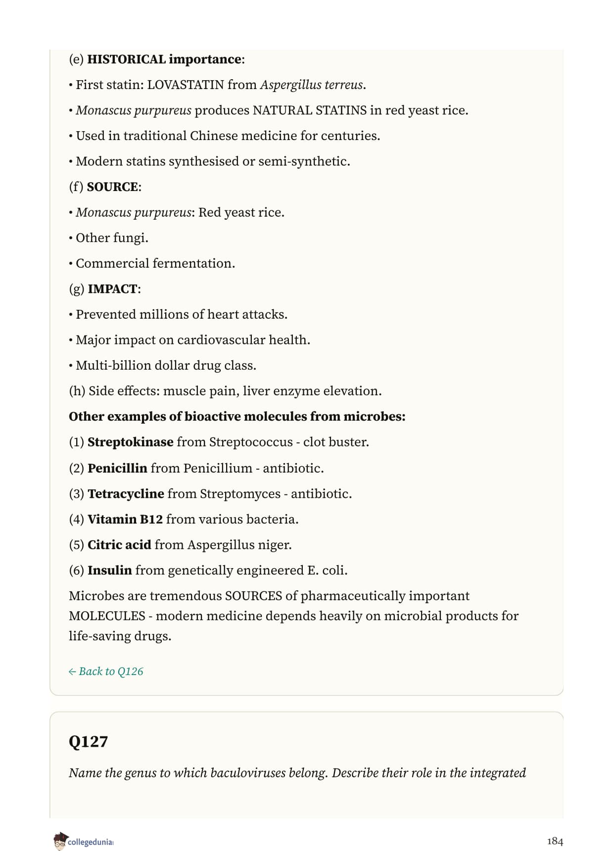Click the collegedunia mascot logo icon
Image resolution: width=613 pixels, height=868 pixels.
point(60,841)
